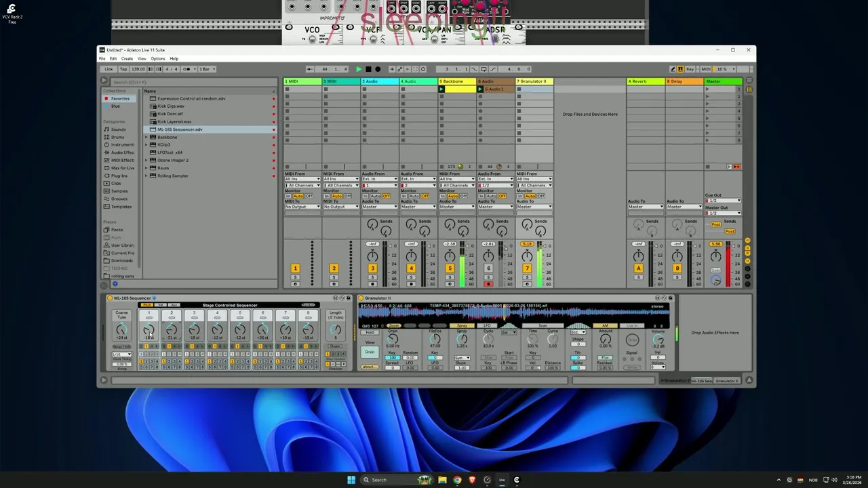Open the 1 Bar quantization dropdown
Image resolution: width=868 pixels, height=488 pixels.
click(x=206, y=69)
